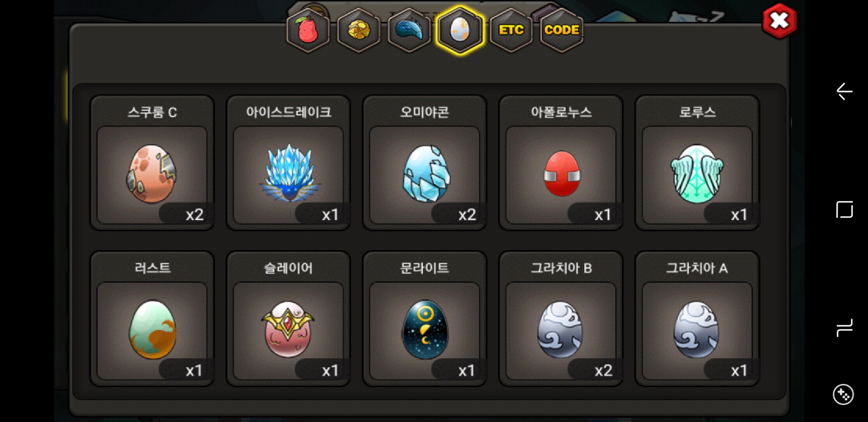
Task: Open the blue dragon scale tab
Action: (409, 30)
